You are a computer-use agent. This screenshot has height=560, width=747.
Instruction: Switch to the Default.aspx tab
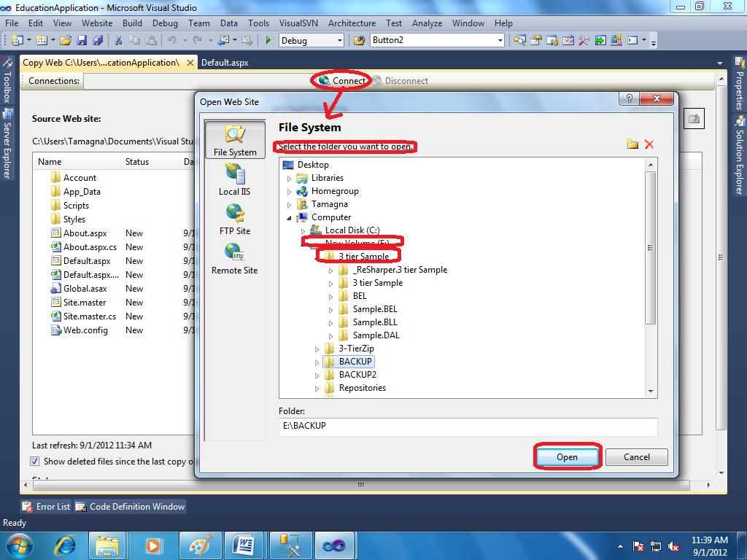point(225,63)
